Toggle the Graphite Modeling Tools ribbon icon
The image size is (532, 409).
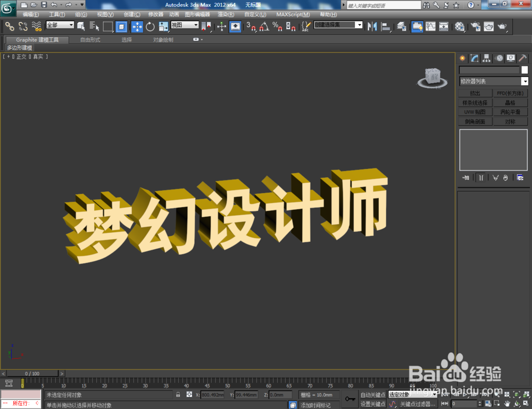(417, 26)
